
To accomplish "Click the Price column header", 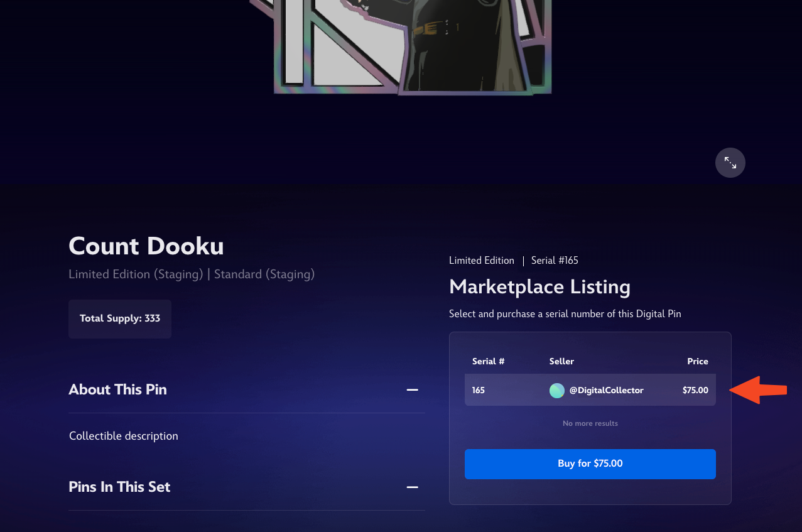I will (698, 361).
